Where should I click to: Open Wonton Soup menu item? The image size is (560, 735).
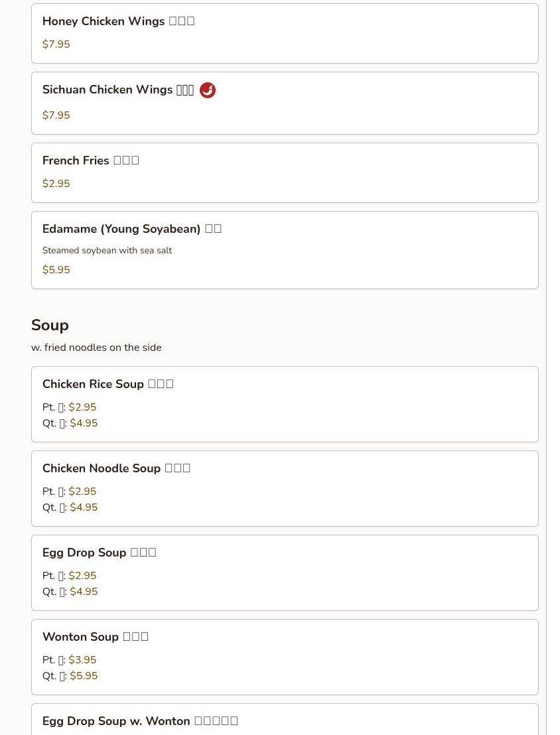coord(285,657)
